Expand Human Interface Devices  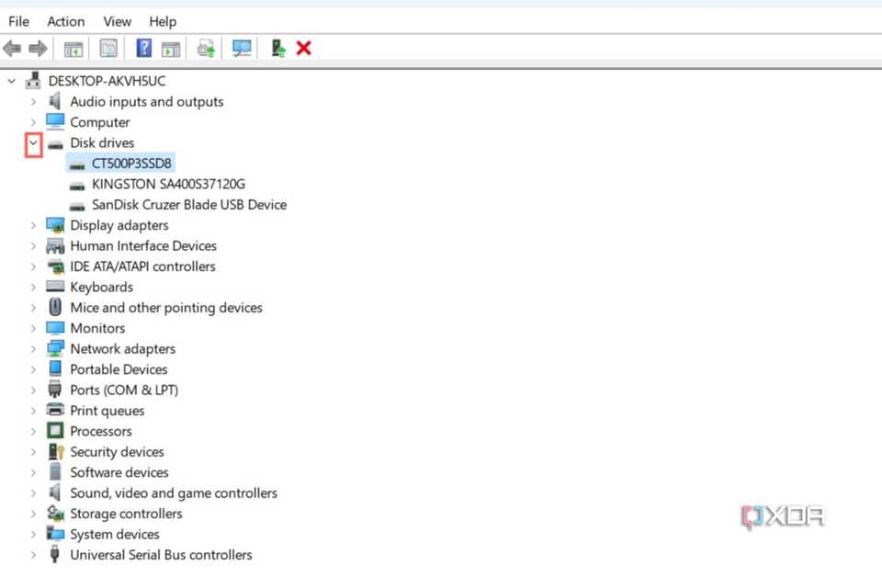(x=33, y=246)
